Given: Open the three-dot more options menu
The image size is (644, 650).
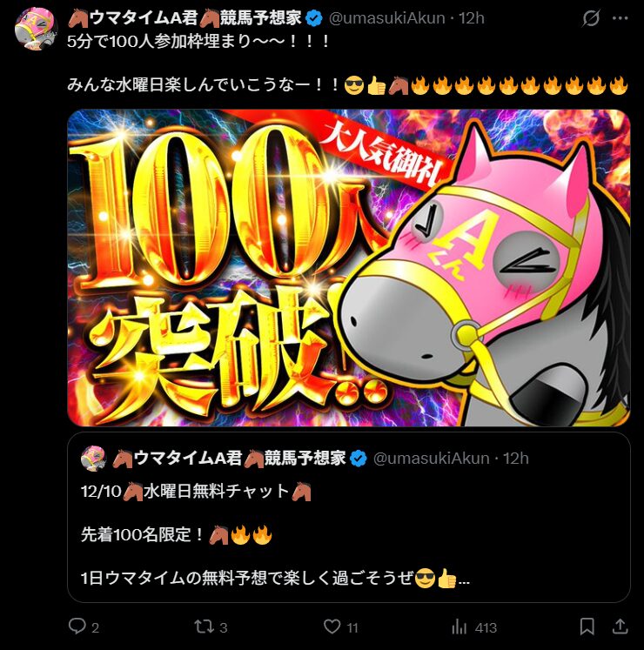Looking at the screenshot, I should click(x=620, y=18).
